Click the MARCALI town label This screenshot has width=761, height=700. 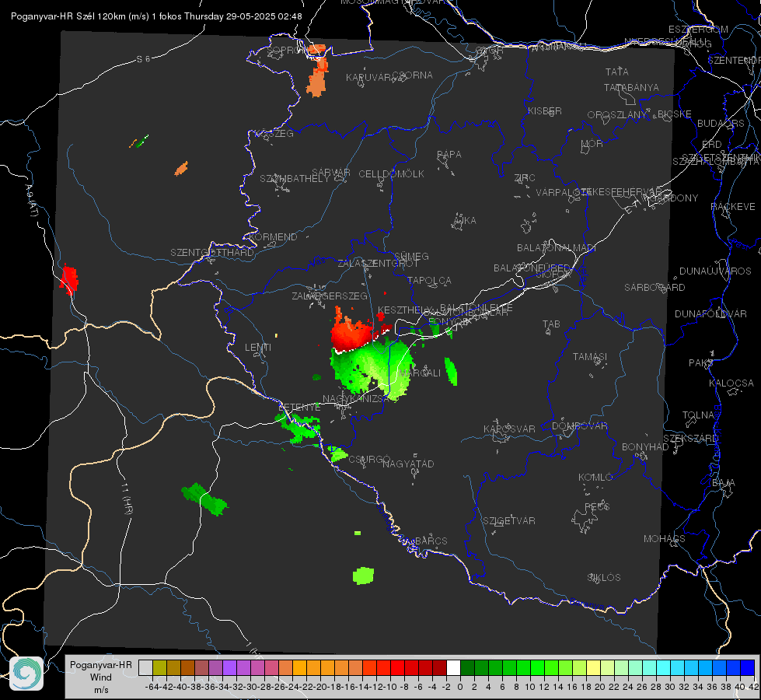pyautogui.click(x=420, y=373)
